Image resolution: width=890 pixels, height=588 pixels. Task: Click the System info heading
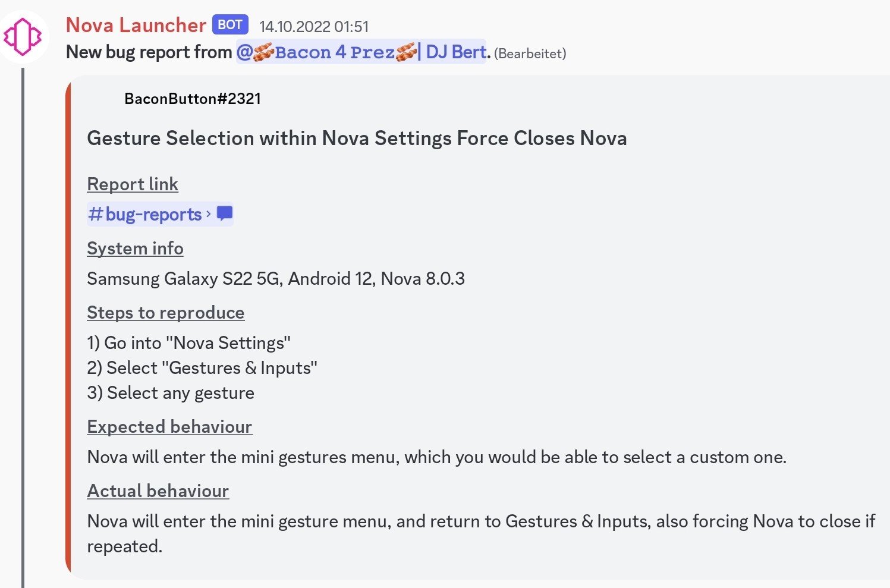[135, 249]
